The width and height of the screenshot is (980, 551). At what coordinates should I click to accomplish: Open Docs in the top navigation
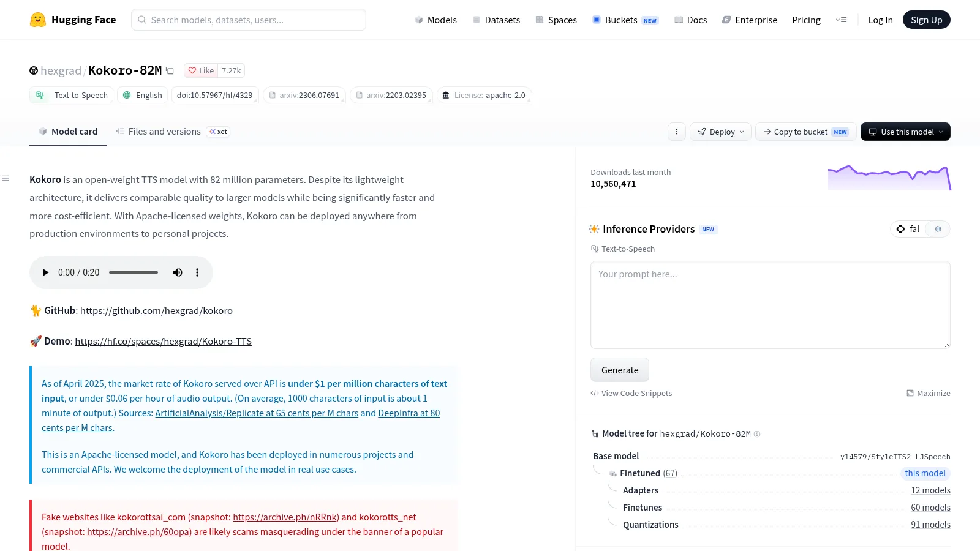[690, 20]
